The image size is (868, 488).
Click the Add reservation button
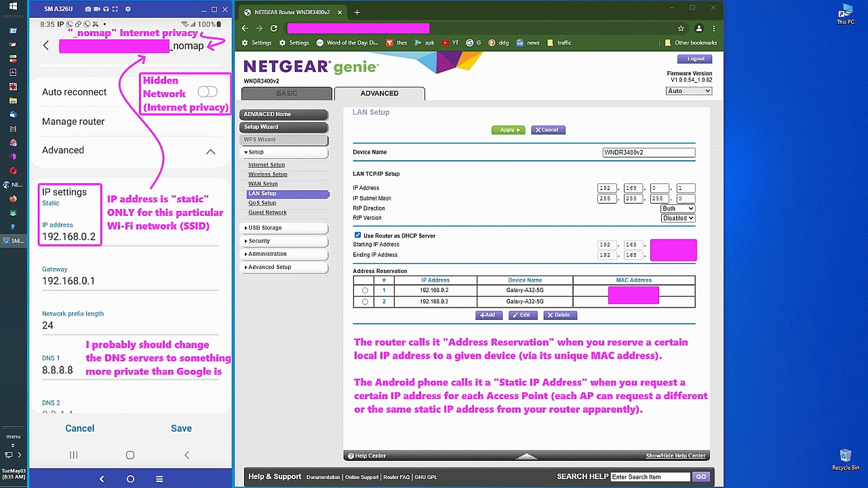(489, 315)
